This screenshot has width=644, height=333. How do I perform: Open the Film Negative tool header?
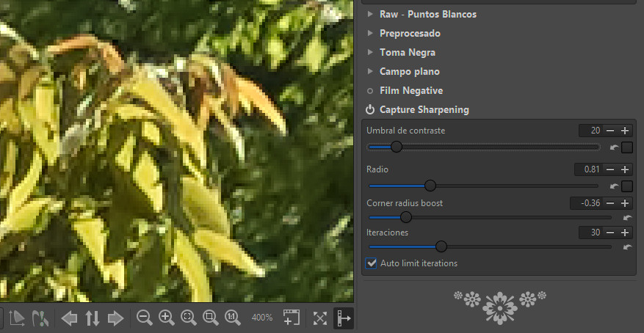[x=411, y=91]
